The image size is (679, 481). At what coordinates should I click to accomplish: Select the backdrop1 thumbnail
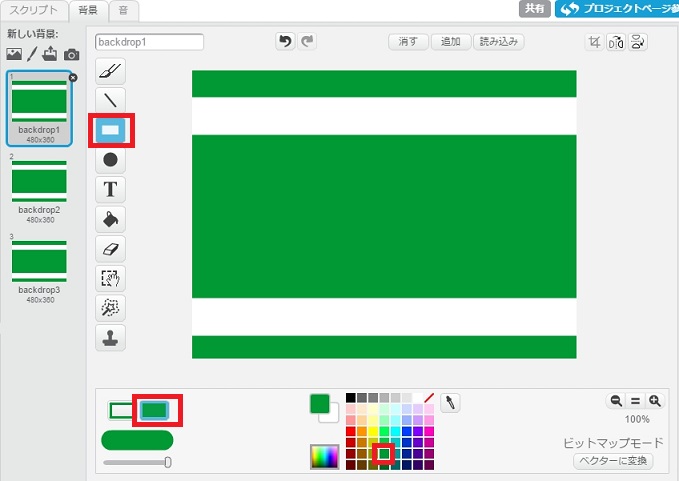pos(39,109)
